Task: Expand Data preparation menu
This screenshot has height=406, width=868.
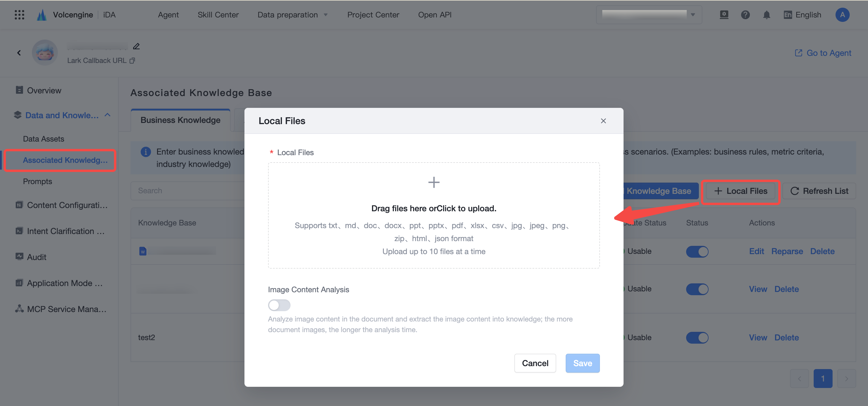Action: point(293,15)
